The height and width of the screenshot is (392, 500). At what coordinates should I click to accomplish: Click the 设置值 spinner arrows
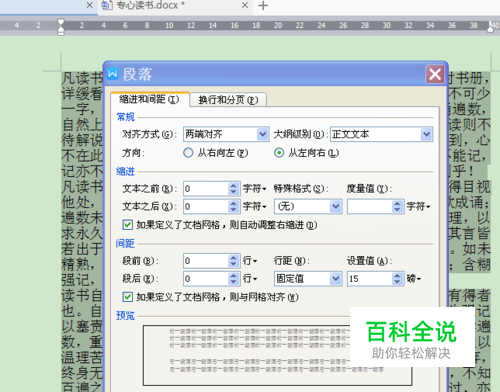397,279
